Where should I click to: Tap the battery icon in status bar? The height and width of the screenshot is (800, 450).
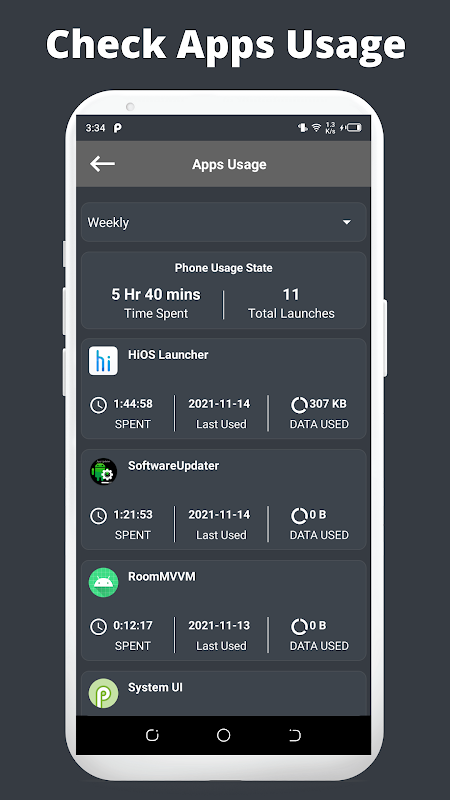[x=352, y=128]
